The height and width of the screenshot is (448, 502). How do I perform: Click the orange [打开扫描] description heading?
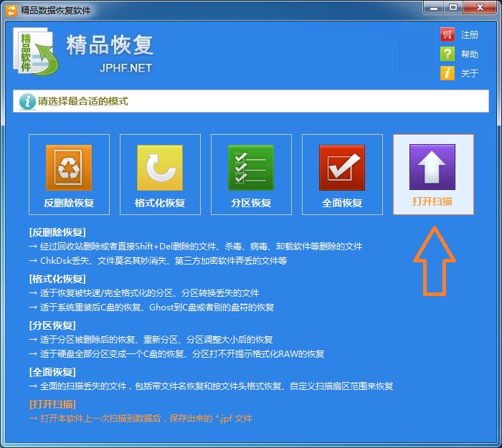(52, 404)
